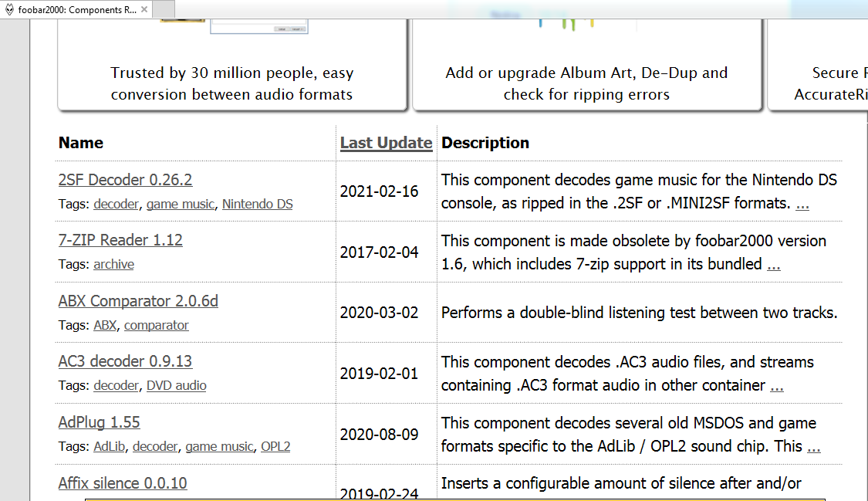The width and height of the screenshot is (868, 501).
Task: Filter by the Nintendo DS tag
Action: (x=258, y=205)
